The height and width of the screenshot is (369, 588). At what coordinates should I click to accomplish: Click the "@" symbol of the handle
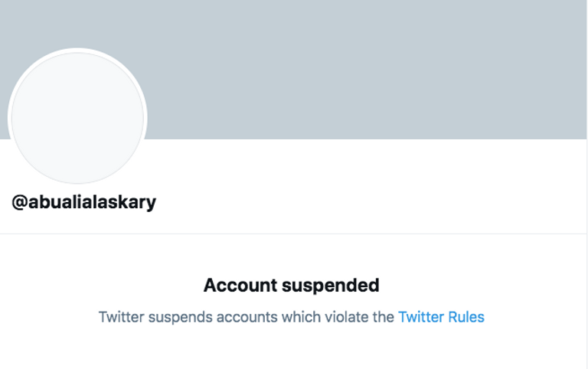tap(20, 202)
